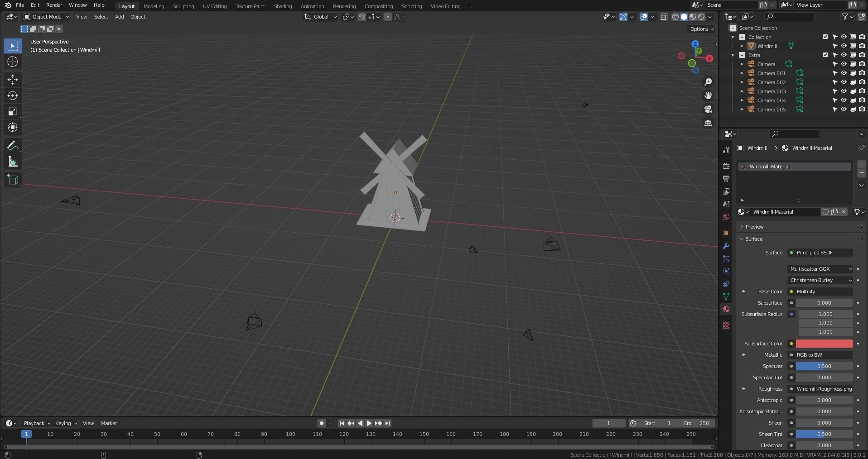Select the Add Cube tool
Viewport: 868px width, 459px height.
click(13, 180)
